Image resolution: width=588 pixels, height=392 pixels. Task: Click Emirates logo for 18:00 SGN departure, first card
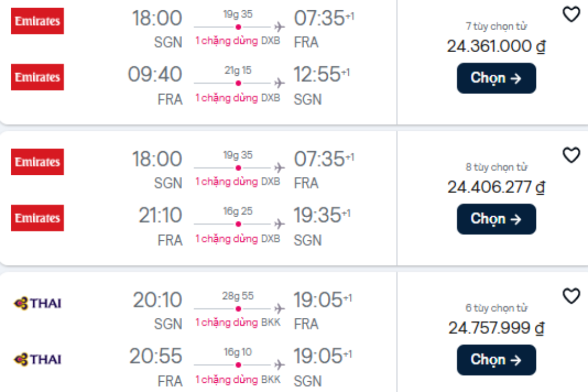point(37,21)
